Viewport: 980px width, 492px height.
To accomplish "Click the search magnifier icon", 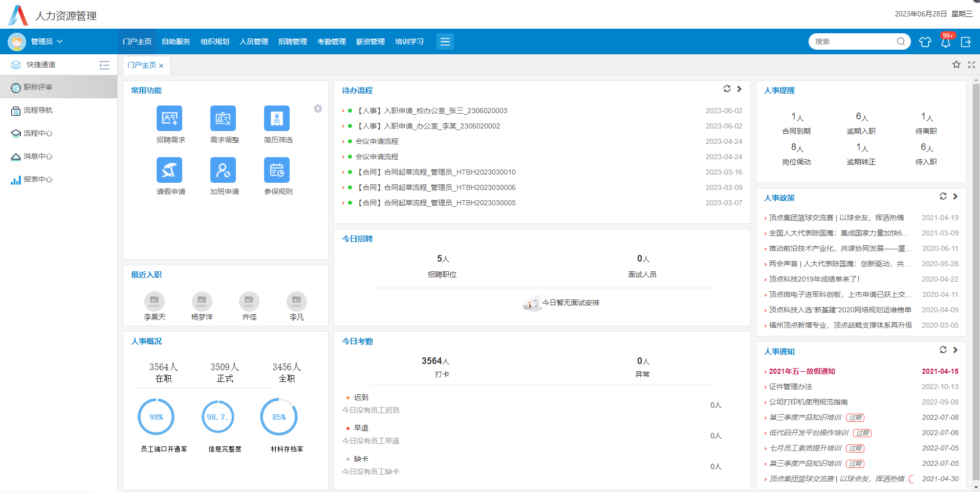I will tap(901, 41).
